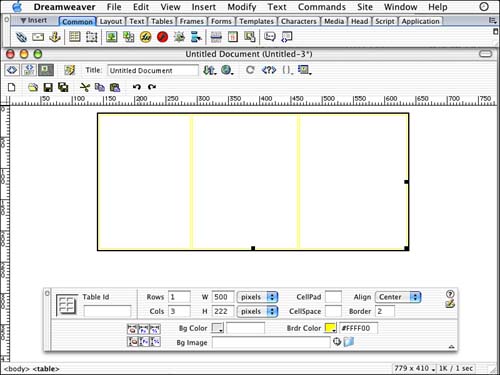
Task: Switch to the Characters tab
Action: coord(299,21)
